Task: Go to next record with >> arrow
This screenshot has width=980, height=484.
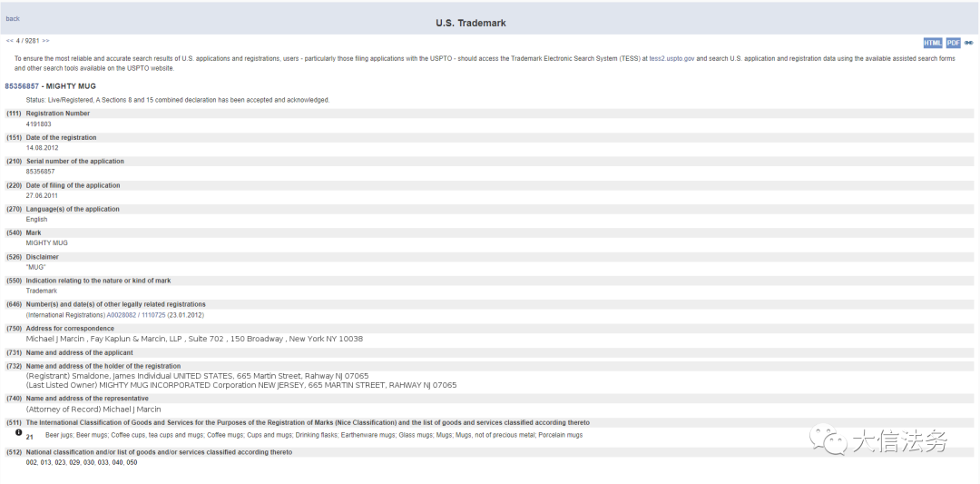Action: point(45,41)
